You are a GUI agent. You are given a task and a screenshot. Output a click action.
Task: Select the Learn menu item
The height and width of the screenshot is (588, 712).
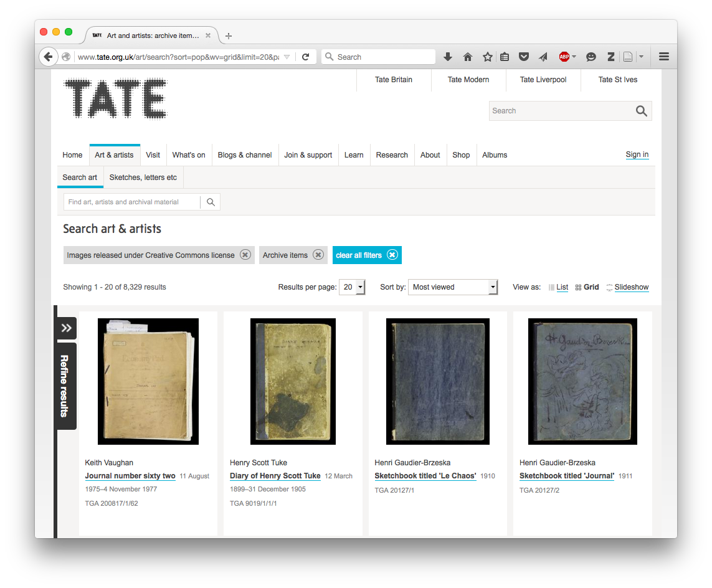click(x=354, y=155)
